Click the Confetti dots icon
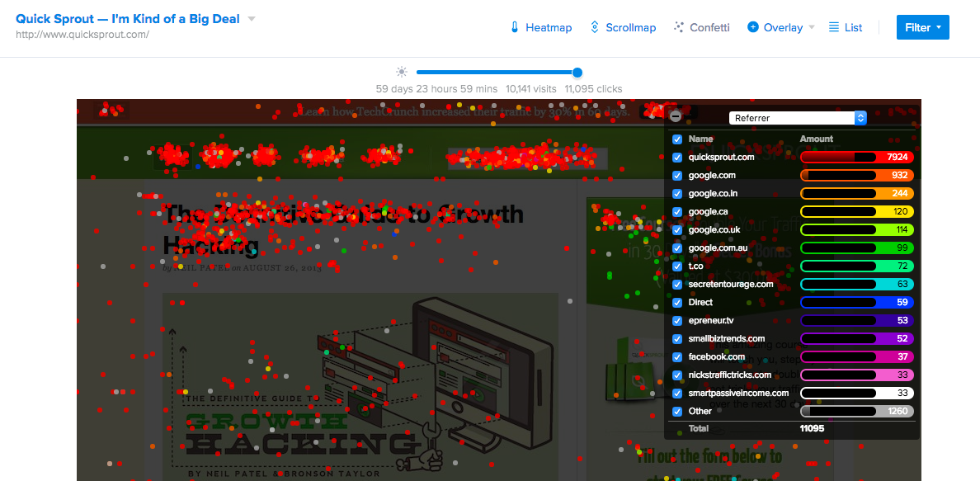The height and width of the screenshot is (481, 980). tap(678, 27)
